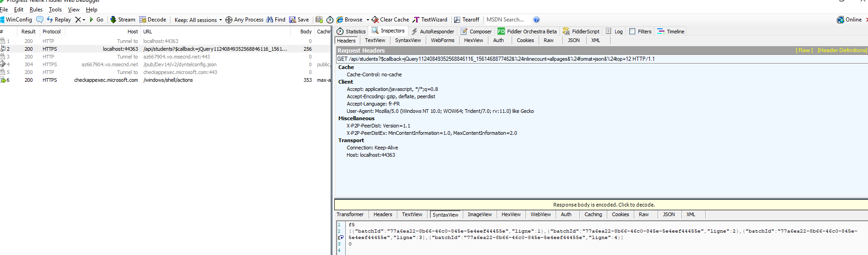Select the response ImageView tab
Image resolution: width=868 pixels, height=255 pixels.
(480, 214)
